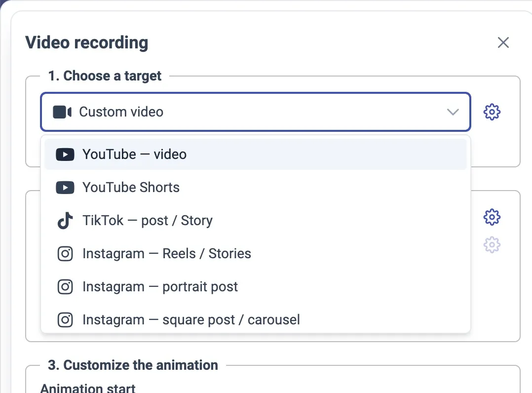Click the Instagram icon beside Reels / Stories
532x393 pixels.
point(65,253)
